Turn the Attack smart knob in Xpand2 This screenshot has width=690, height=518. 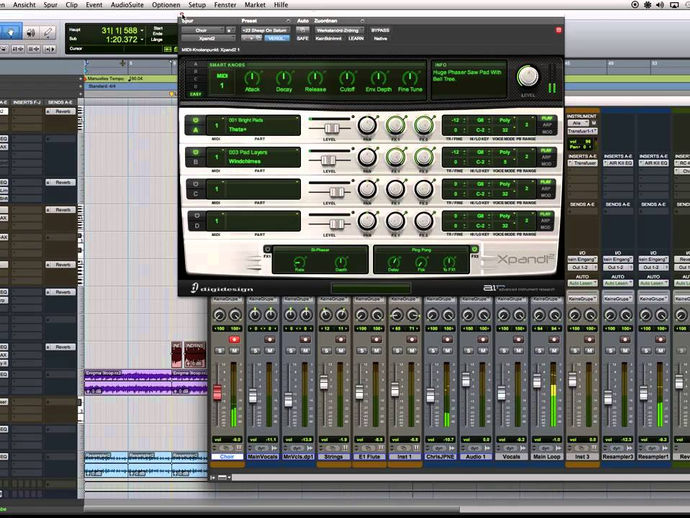[x=252, y=79]
